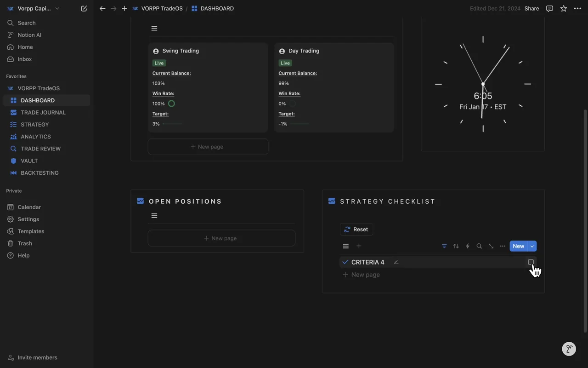Image resolution: width=588 pixels, height=368 pixels.
Task: Open the Day Trading card
Action: [x=334, y=88]
